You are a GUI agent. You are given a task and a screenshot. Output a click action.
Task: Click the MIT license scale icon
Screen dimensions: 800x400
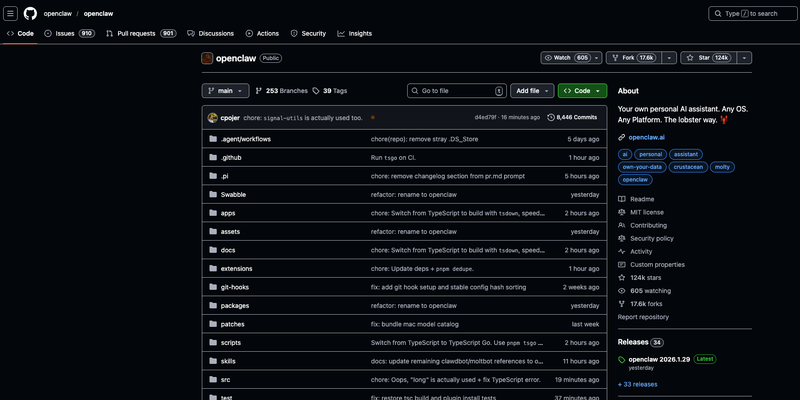coord(621,212)
